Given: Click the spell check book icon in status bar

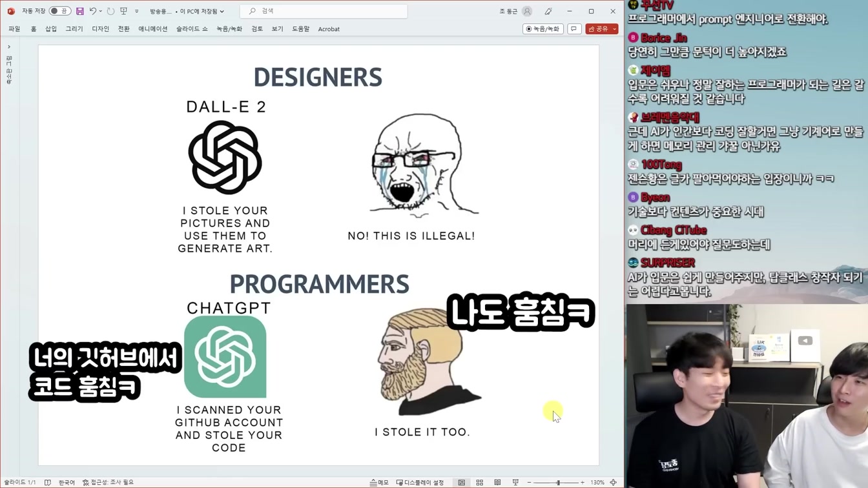Looking at the screenshot, I should click(x=48, y=482).
